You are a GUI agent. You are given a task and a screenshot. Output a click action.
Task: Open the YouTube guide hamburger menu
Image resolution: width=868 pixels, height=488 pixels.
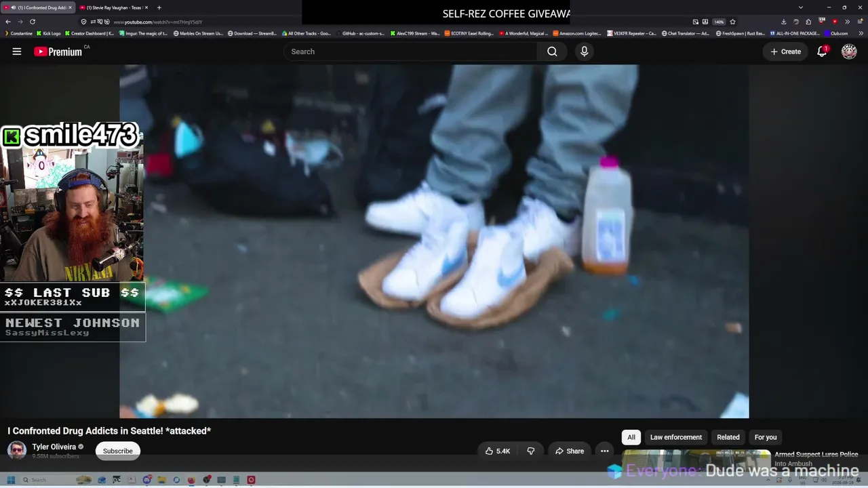click(17, 52)
